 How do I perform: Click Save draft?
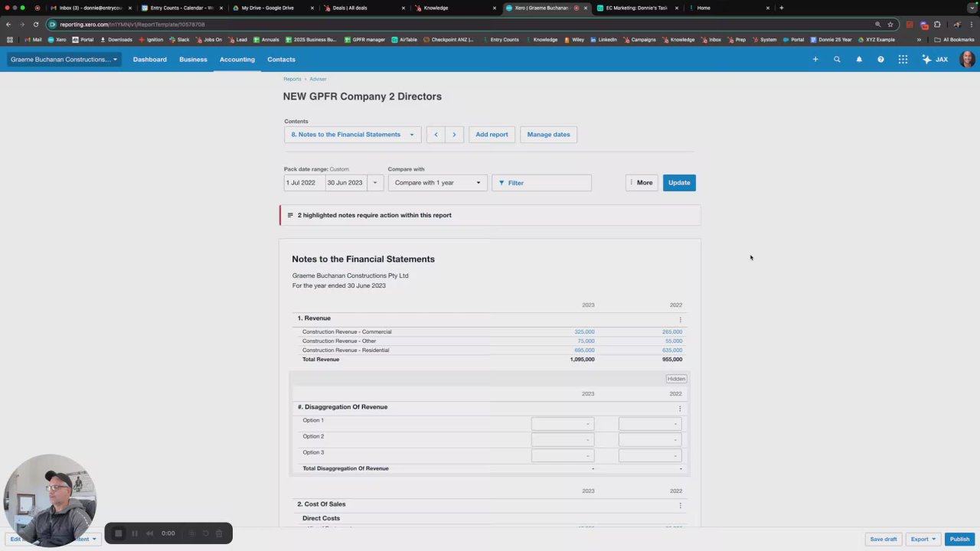click(884, 539)
